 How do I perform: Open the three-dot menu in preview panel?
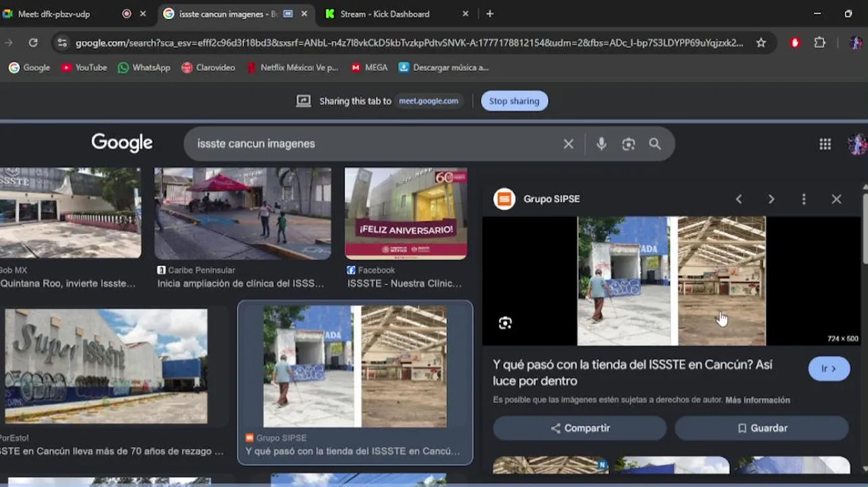coord(804,199)
